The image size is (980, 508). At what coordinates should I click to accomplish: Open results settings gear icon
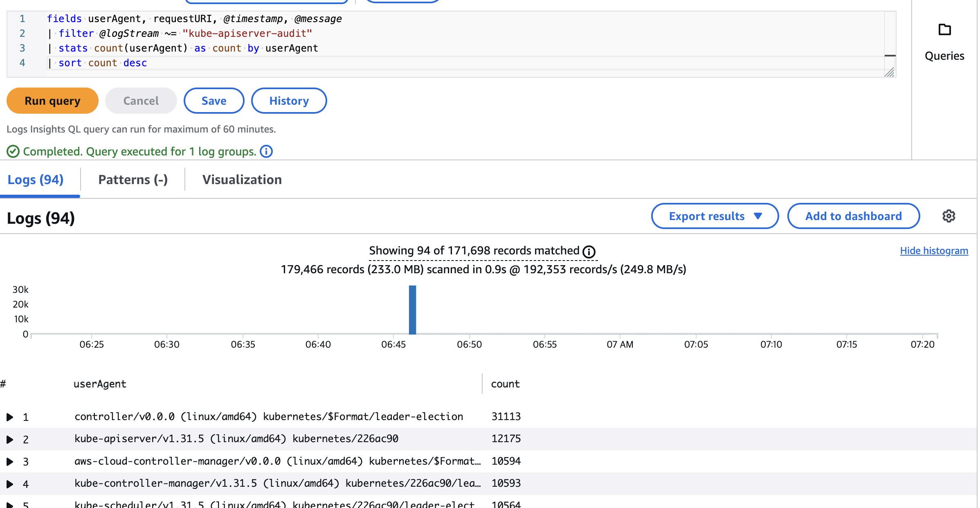click(949, 216)
